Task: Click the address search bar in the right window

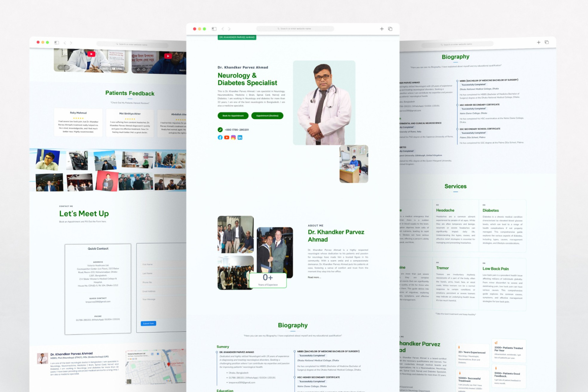Action: coord(458,45)
